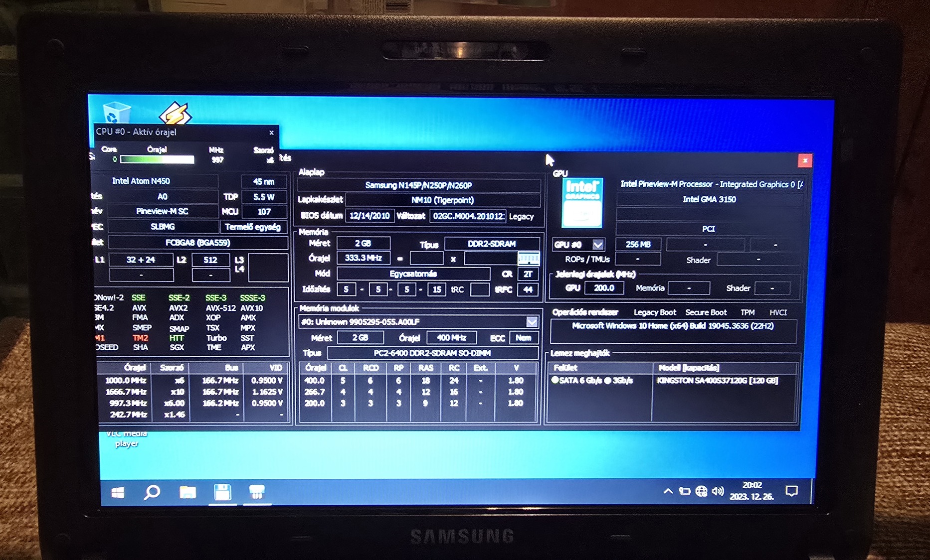Open the 20:02 clock and date

752,491
